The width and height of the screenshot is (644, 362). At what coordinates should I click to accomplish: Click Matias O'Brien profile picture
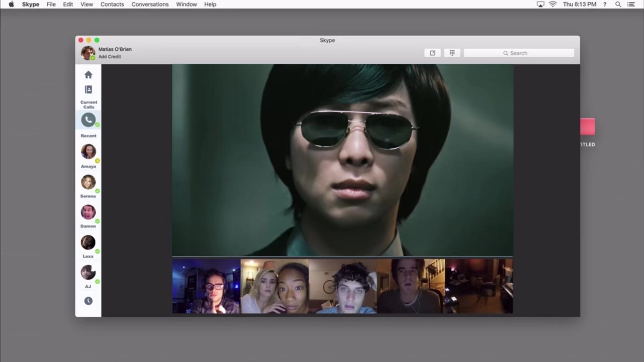(x=88, y=53)
